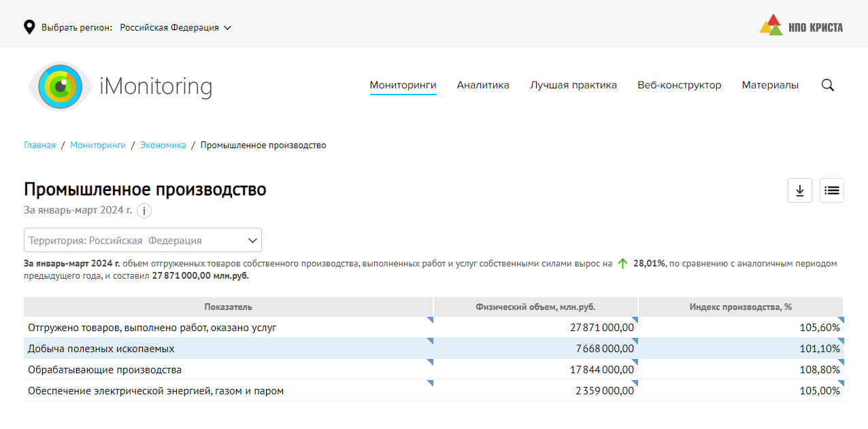Click the Мониторинги breadcrumb link

pyautogui.click(x=98, y=145)
